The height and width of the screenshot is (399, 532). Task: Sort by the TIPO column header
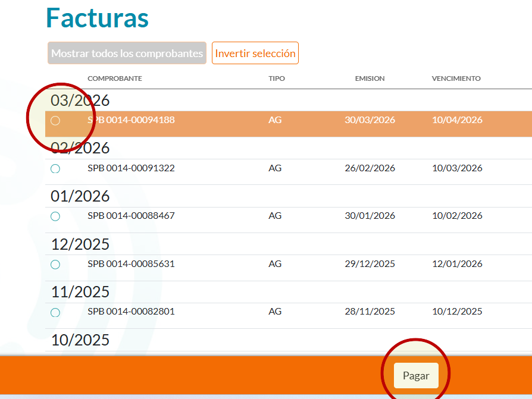coord(276,78)
